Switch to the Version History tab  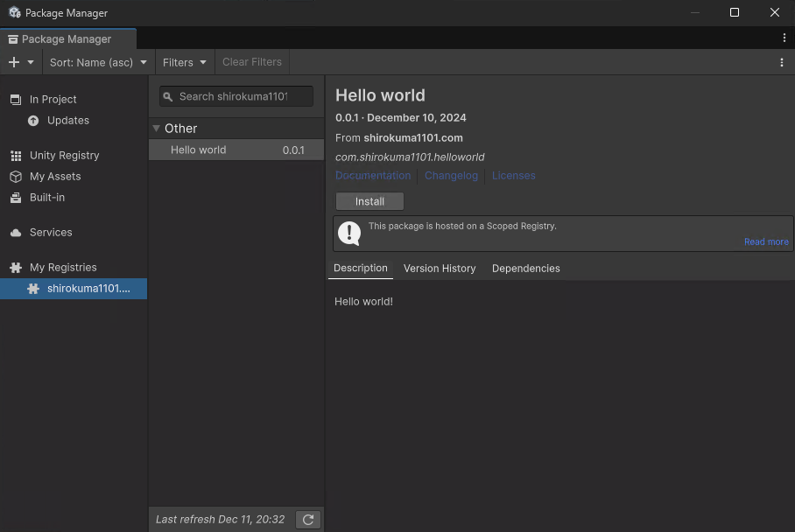tap(440, 269)
